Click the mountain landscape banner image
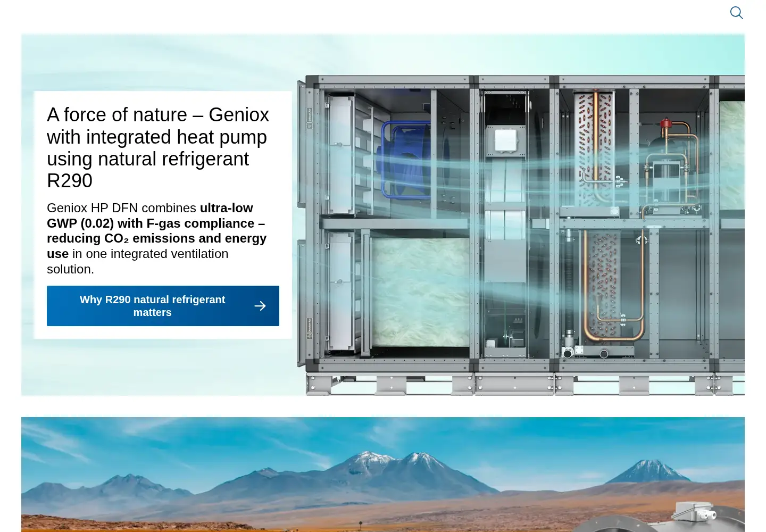The width and height of the screenshot is (766, 532). click(x=383, y=475)
